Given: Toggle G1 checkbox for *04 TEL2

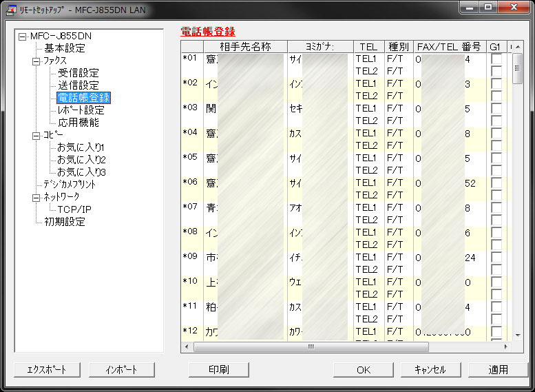Looking at the screenshot, I should click(x=496, y=146).
